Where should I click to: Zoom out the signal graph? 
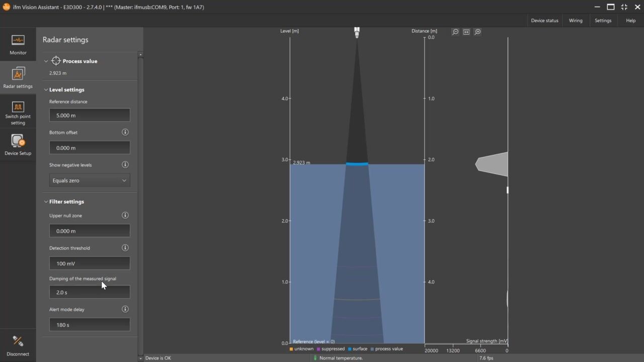(455, 32)
